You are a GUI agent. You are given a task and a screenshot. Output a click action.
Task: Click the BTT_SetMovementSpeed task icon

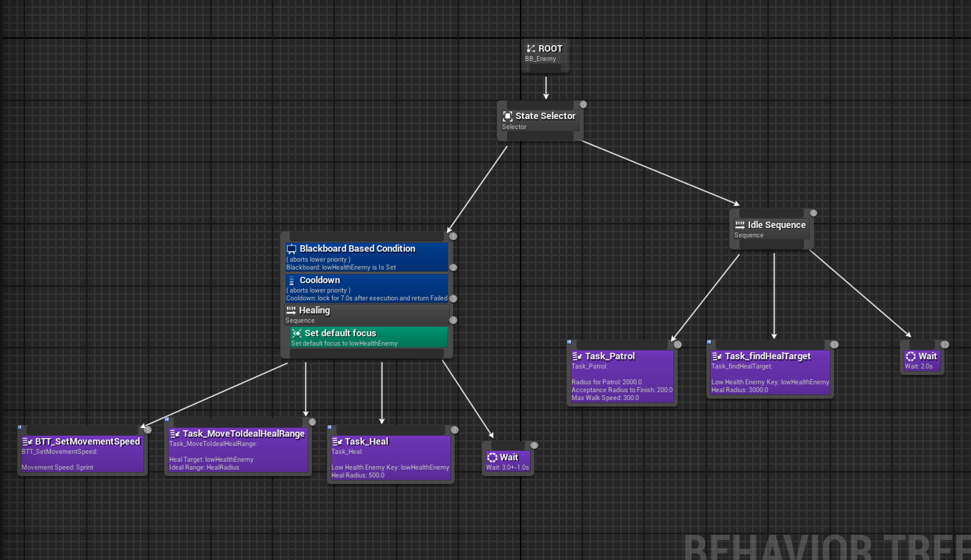27,442
